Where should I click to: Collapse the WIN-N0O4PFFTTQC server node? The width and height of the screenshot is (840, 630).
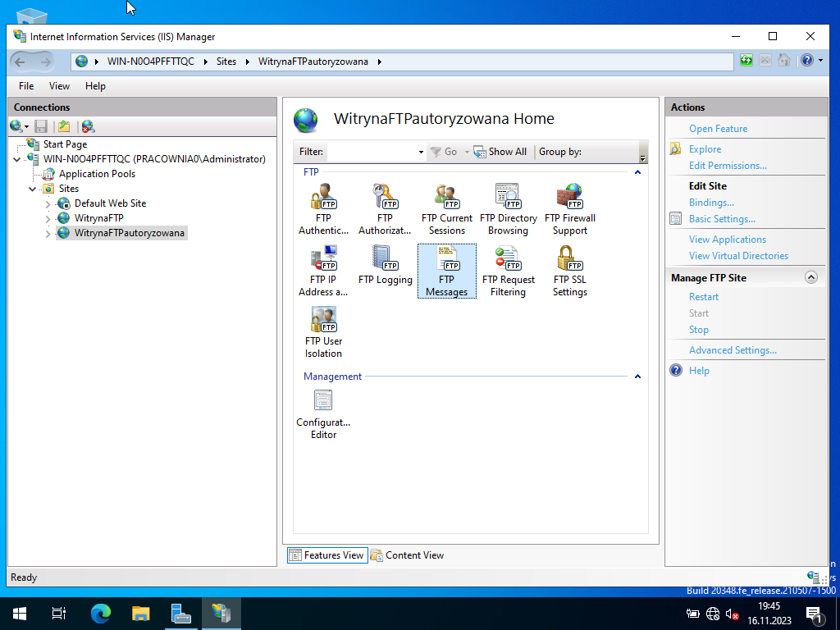coord(17,159)
